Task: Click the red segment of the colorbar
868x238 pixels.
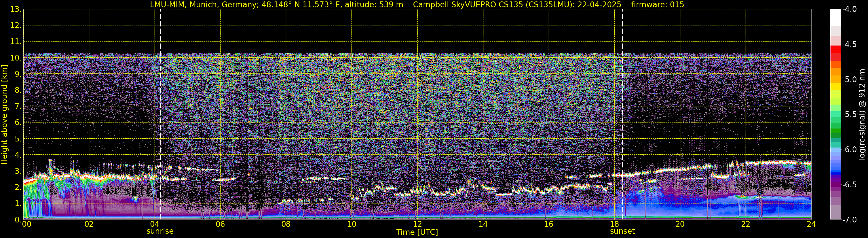Action: 836,50
